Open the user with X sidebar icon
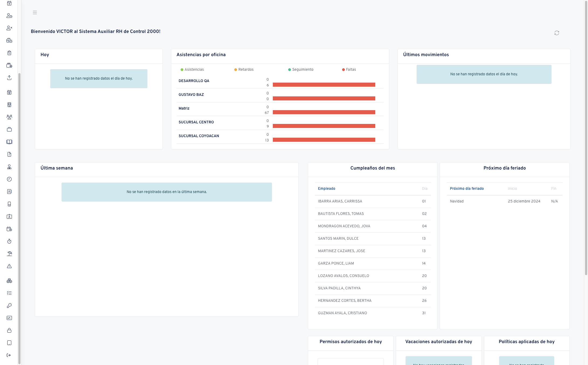The height and width of the screenshot is (365, 588). click(x=9, y=28)
